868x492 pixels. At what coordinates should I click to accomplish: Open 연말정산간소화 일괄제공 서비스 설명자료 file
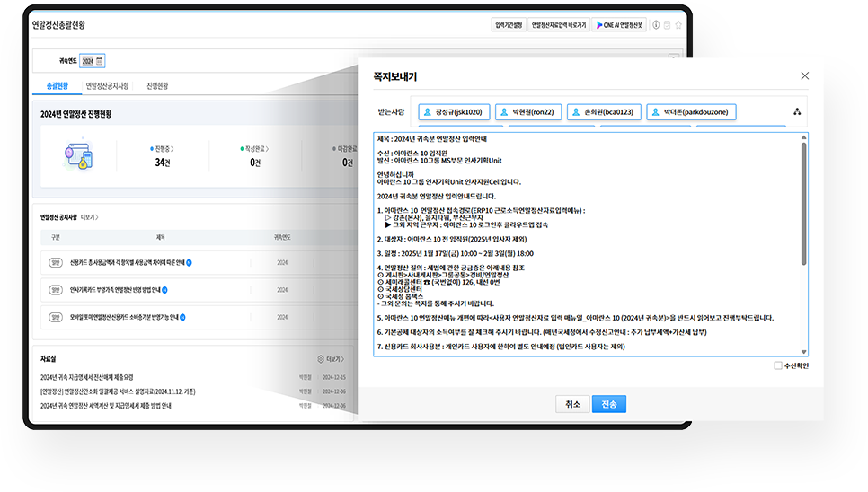point(118,391)
